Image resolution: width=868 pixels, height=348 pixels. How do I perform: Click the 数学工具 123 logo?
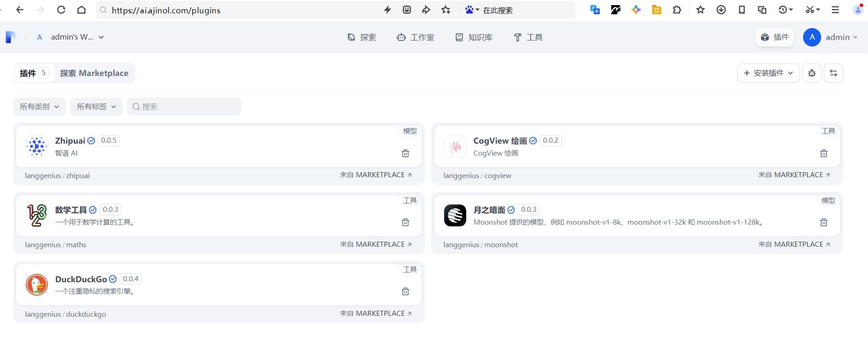[37, 215]
